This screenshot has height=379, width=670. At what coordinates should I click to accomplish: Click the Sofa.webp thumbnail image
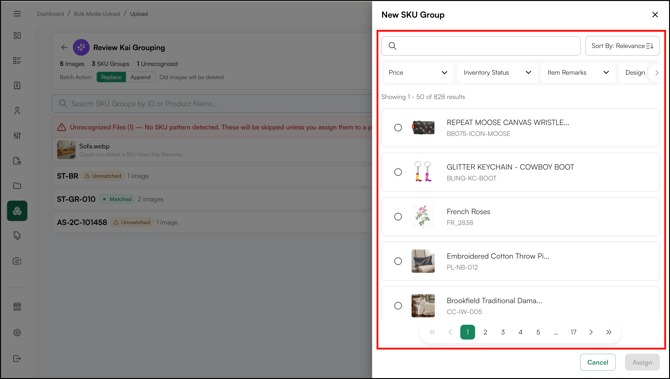(66, 150)
